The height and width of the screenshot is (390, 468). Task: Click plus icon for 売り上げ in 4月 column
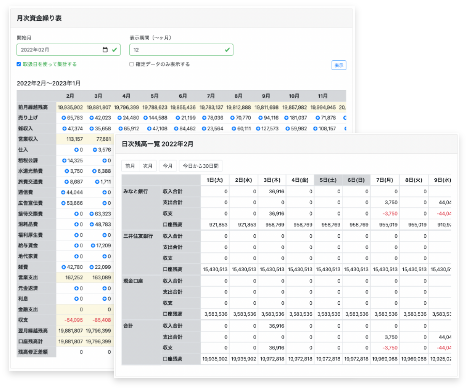[x=119, y=118]
